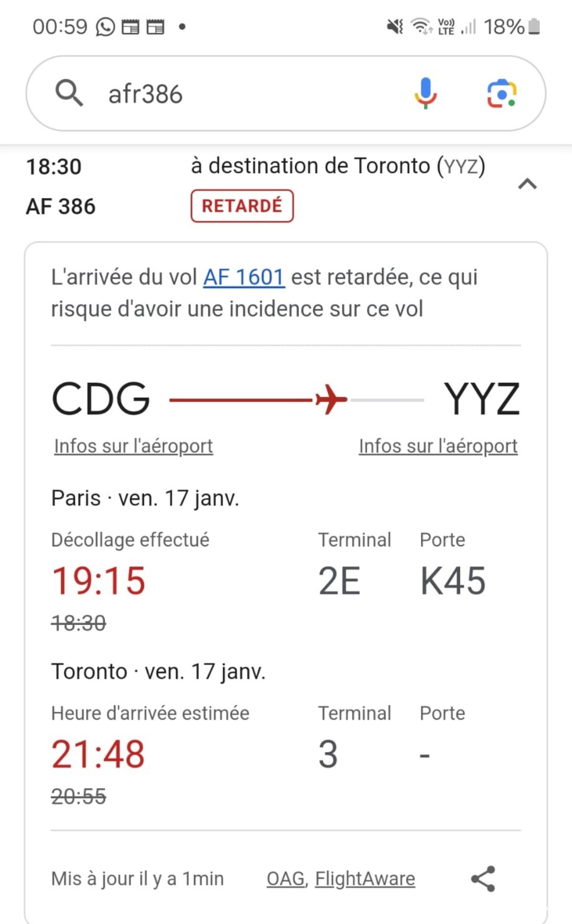The height and width of the screenshot is (924, 572).
Task: Open the FlightAware source link
Action: [x=365, y=878]
